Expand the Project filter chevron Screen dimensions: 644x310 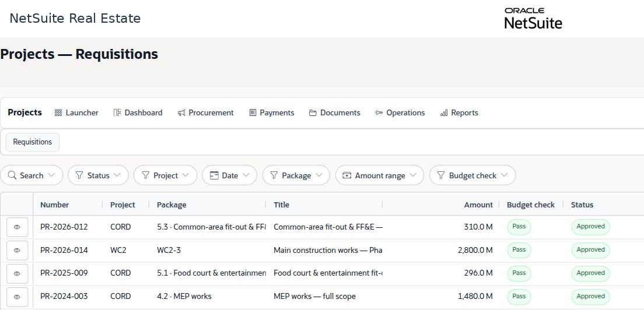[185, 175]
